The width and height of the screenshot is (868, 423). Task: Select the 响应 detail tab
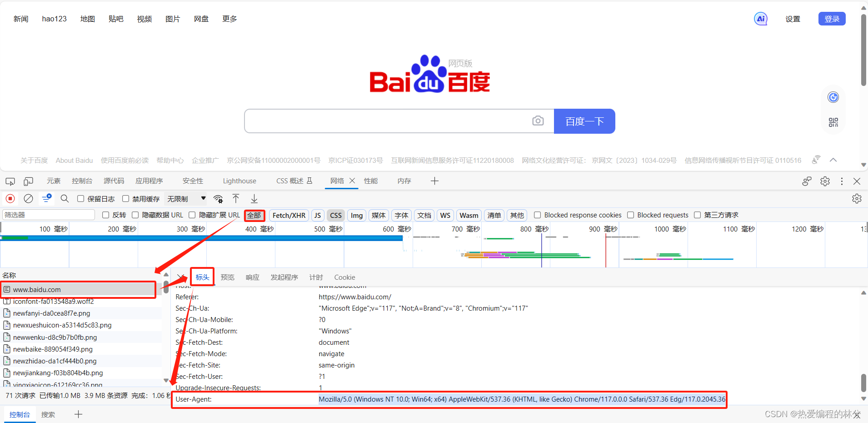(x=252, y=277)
